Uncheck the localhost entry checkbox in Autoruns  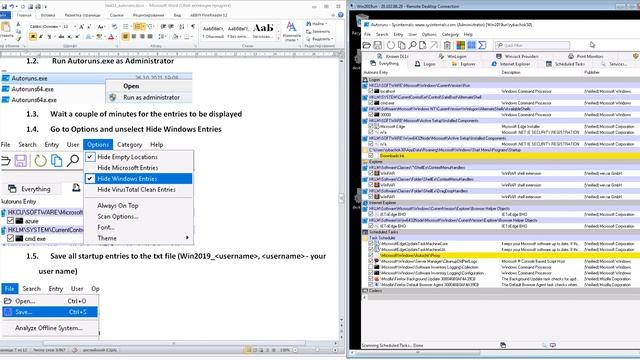click(x=371, y=91)
